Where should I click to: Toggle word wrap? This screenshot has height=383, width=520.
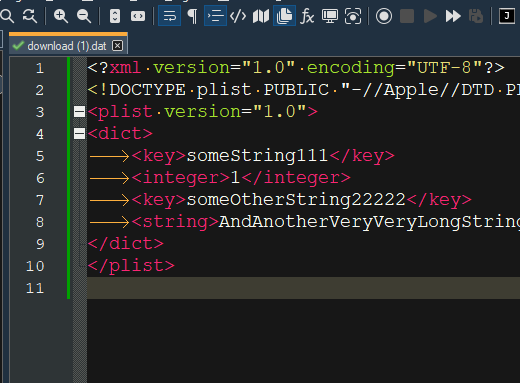[x=169, y=16]
